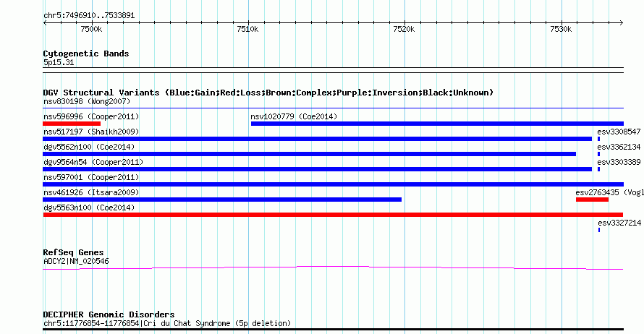Image resolution: width=644 pixels, height=334 pixels.
Task: Click the nsv1020779 (Coe2014) label
Action: click(x=294, y=116)
